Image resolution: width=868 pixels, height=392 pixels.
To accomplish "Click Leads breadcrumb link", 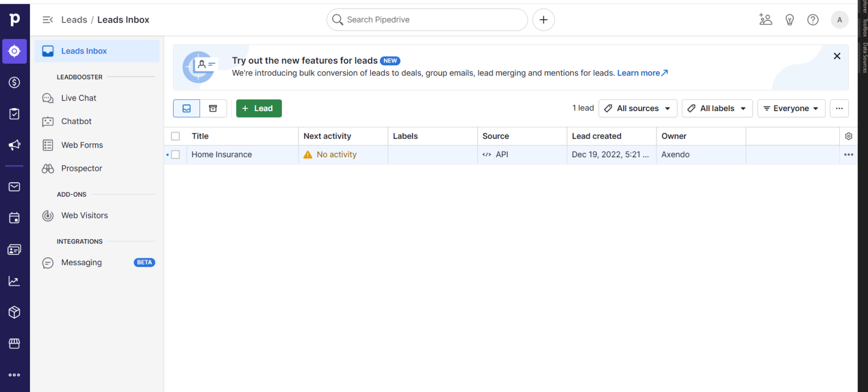I will 74,20.
